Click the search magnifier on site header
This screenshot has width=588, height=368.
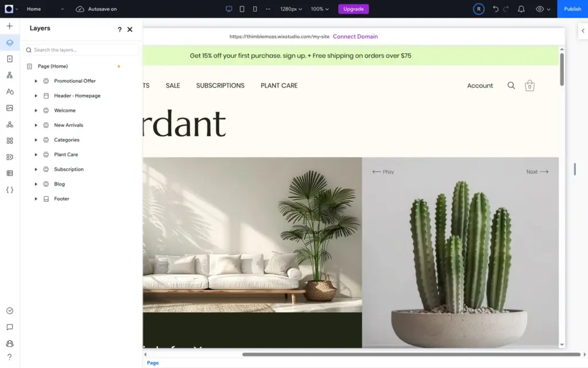coord(511,86)
